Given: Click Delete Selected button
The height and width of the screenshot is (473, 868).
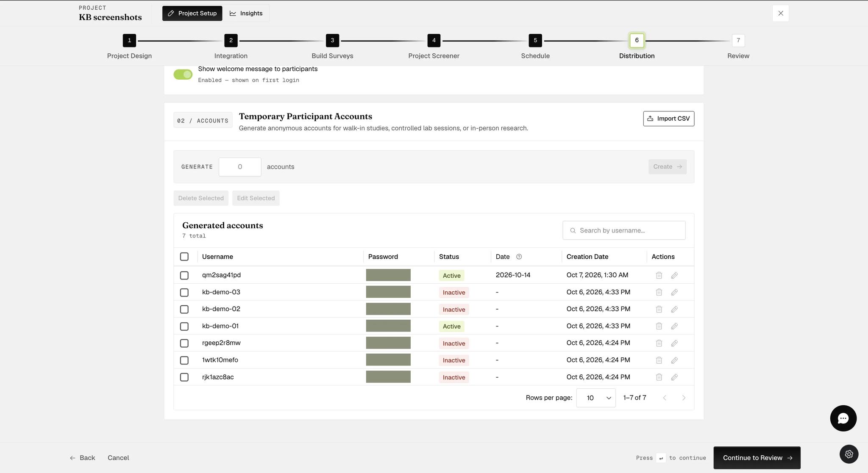Looking at the screenshot, I should 200,198.
